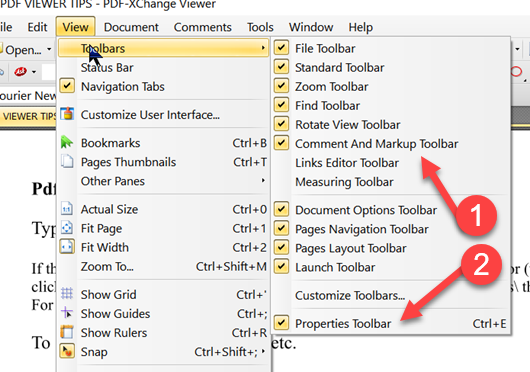This screenshot has height=372, width=530.
Task: Click the View menu
Action: pos(75,27)
